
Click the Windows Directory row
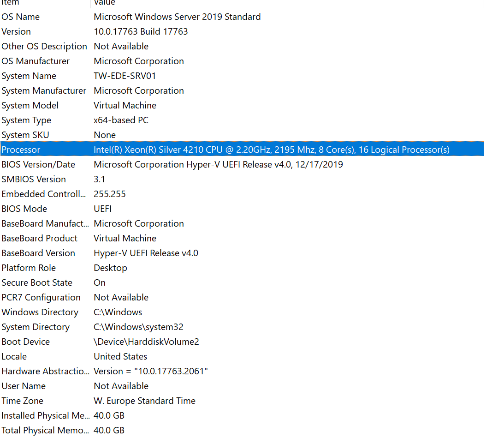[40, 312]
